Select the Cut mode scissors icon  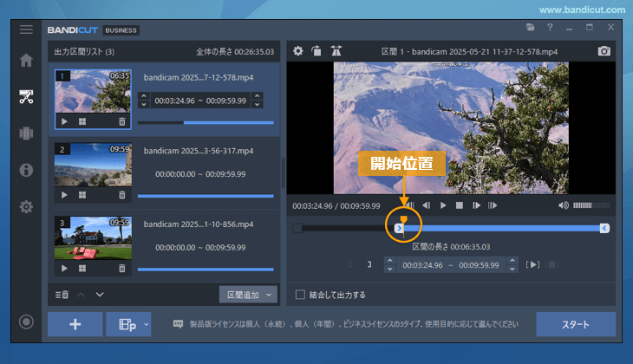[x=26, y=96]
